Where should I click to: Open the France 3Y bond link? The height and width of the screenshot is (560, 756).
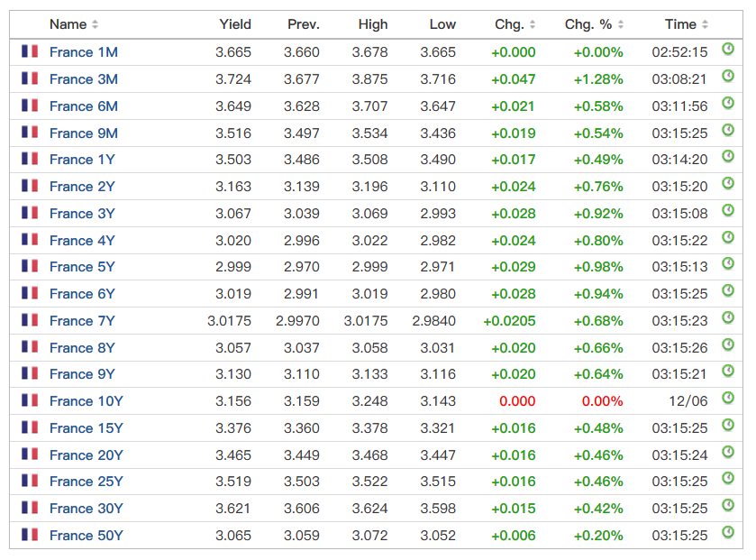tap(82, 214)
